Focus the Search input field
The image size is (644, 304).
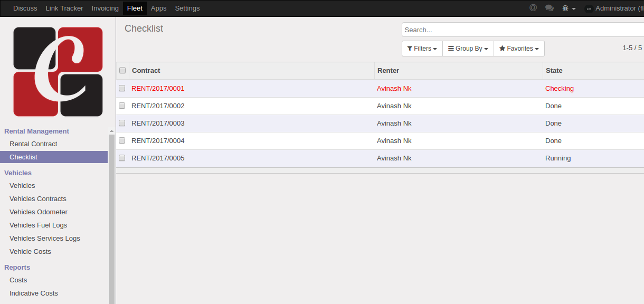coord(523,30)
